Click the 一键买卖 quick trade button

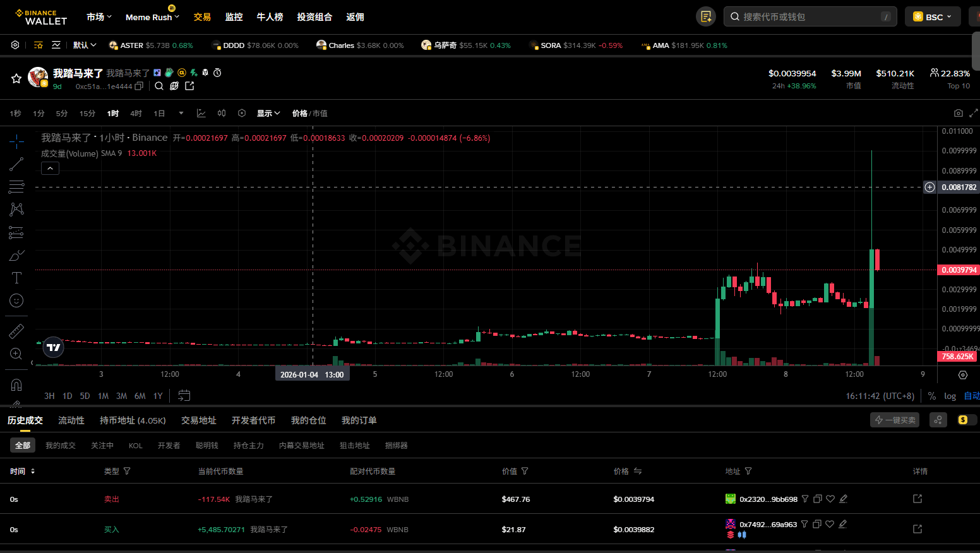tap(895, 420)
